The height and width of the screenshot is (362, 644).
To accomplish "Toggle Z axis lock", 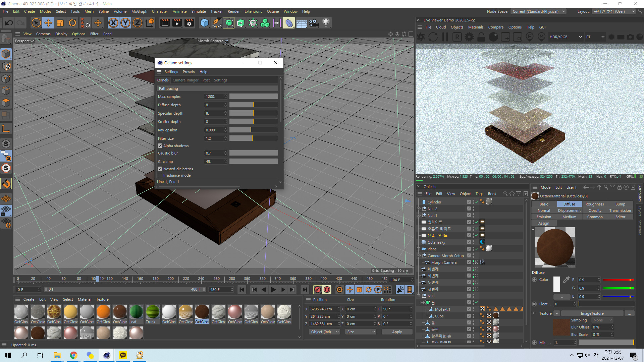I will point(138,23).
